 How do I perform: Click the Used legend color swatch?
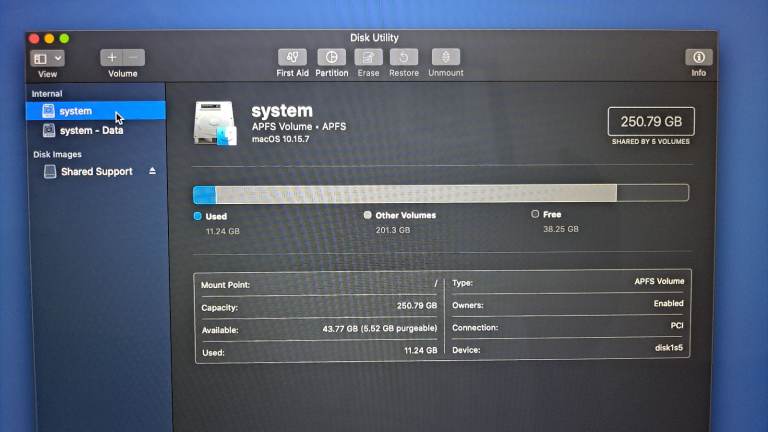coord(198,215)
